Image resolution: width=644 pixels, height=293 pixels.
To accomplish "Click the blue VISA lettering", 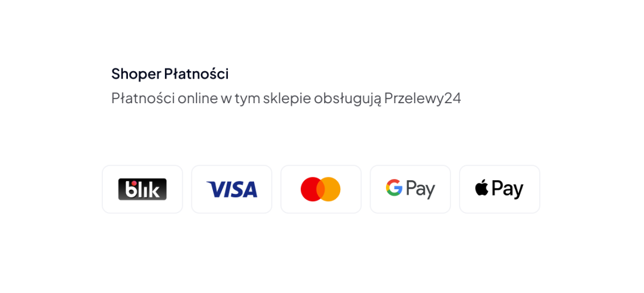I will click(x=232, y=190).
